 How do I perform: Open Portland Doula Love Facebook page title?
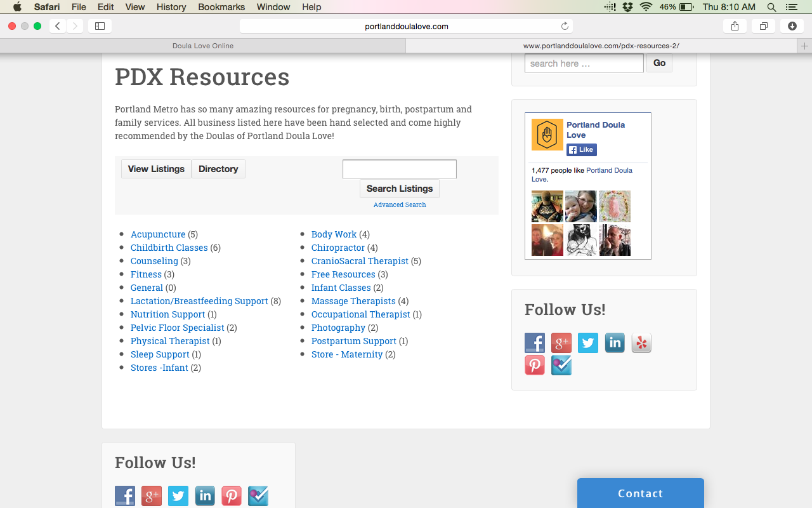pos(596,130)
